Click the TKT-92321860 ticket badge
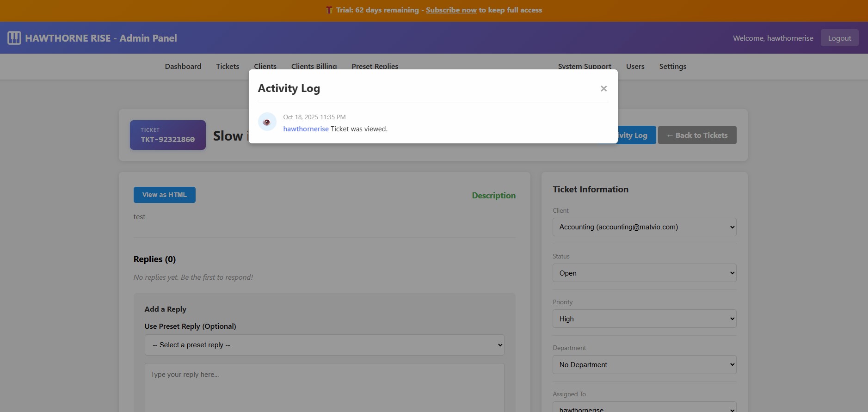This screenshot has width=868, height=412. coord(167,135)
